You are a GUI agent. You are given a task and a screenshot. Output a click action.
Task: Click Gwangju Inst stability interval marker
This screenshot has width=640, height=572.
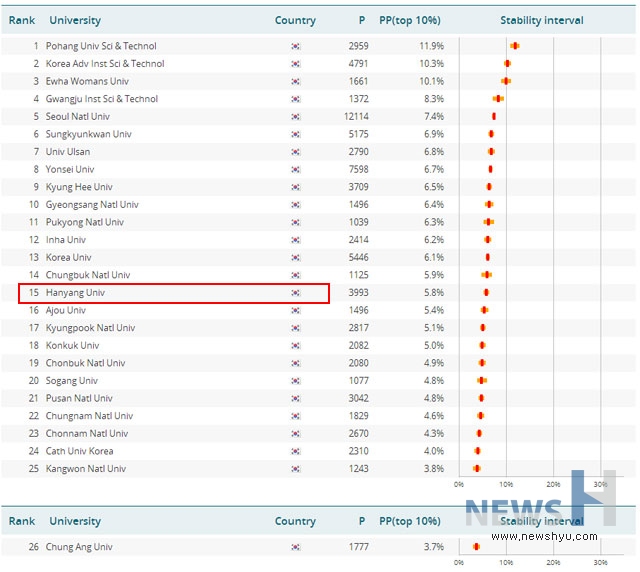point(498,99)
